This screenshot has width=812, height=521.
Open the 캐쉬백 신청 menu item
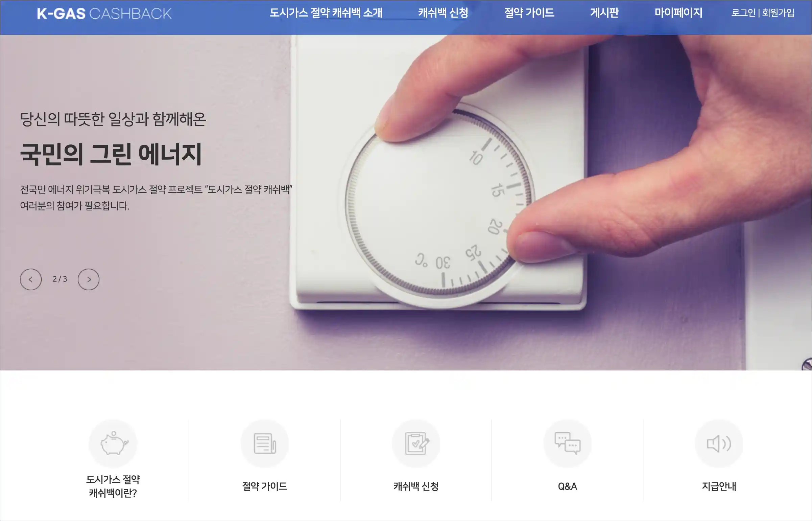coord(443,13)
